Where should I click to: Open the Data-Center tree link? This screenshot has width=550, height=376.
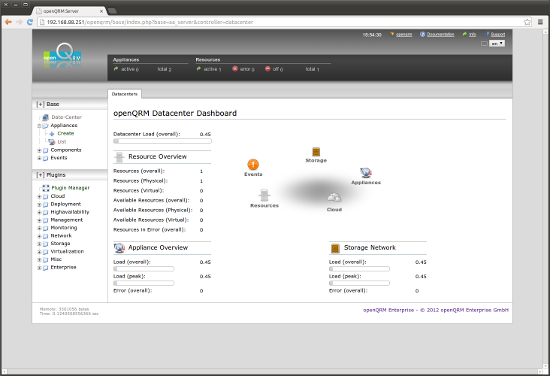(66, 117)
